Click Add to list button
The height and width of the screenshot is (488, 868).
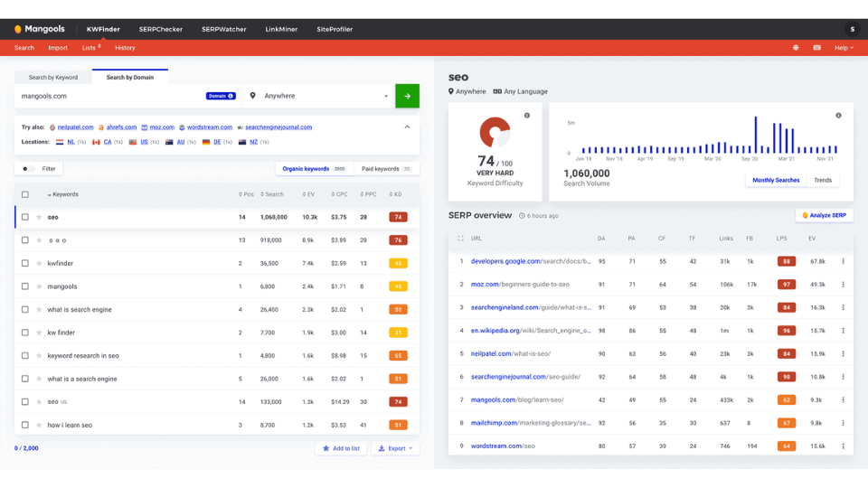click(341, 448)
